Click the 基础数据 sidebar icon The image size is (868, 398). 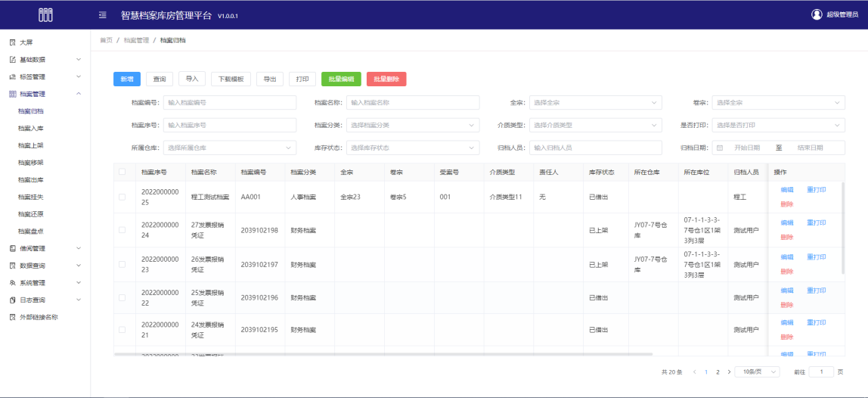tap(12, 60)
